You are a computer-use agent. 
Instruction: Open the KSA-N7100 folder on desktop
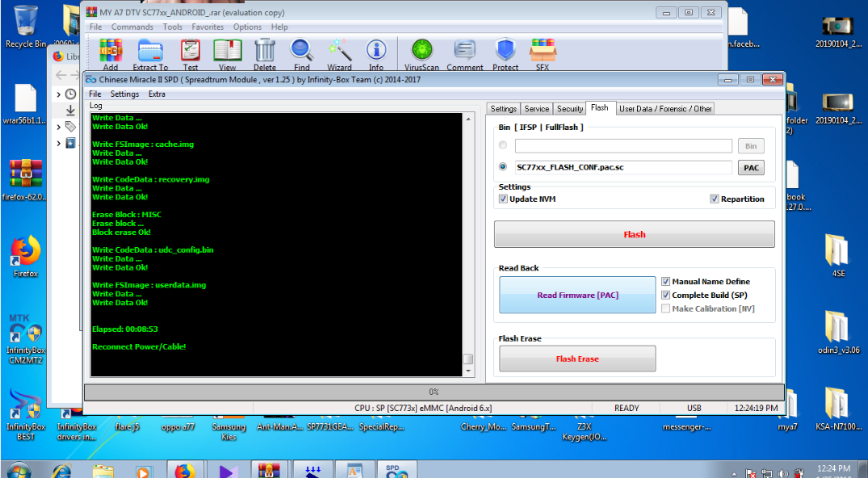pyautogui.click(x=838, y=409)
